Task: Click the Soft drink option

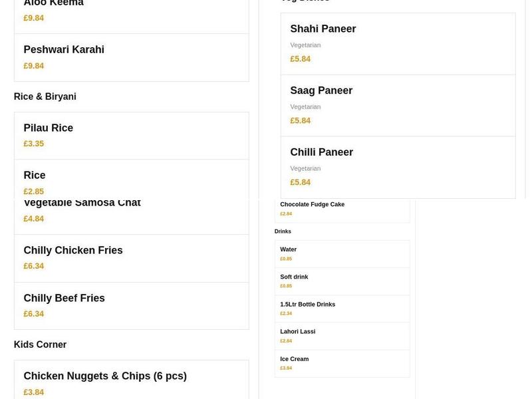Action: 294,277
